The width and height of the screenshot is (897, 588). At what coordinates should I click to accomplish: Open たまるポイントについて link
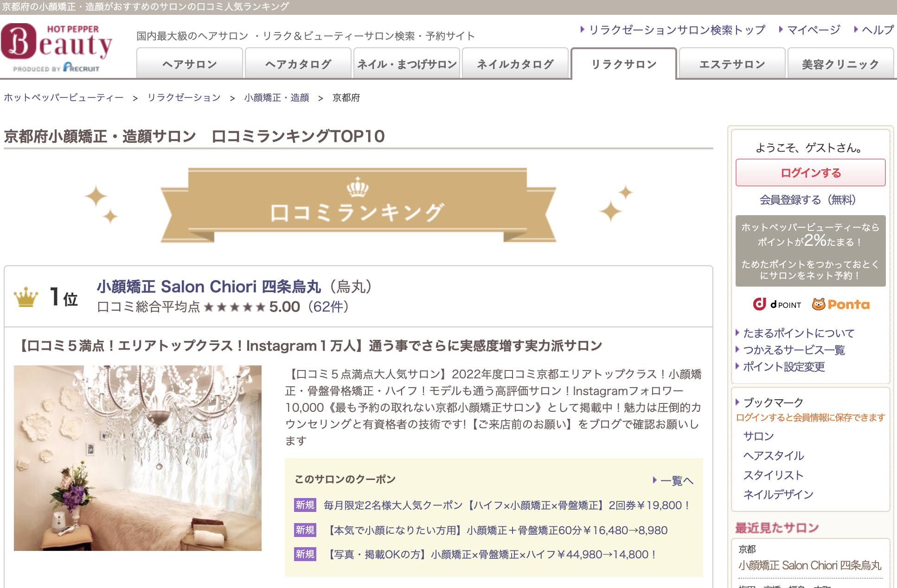click(x=798, y=333)
